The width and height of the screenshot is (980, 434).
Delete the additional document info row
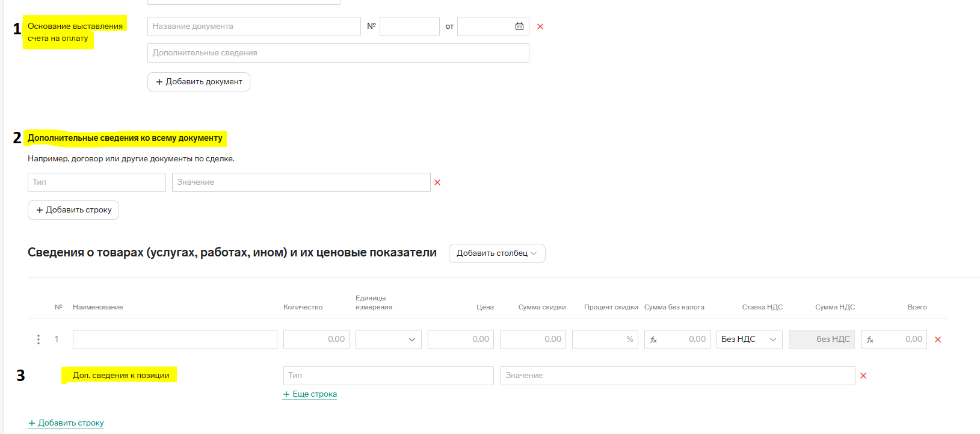tap(437, 182)
